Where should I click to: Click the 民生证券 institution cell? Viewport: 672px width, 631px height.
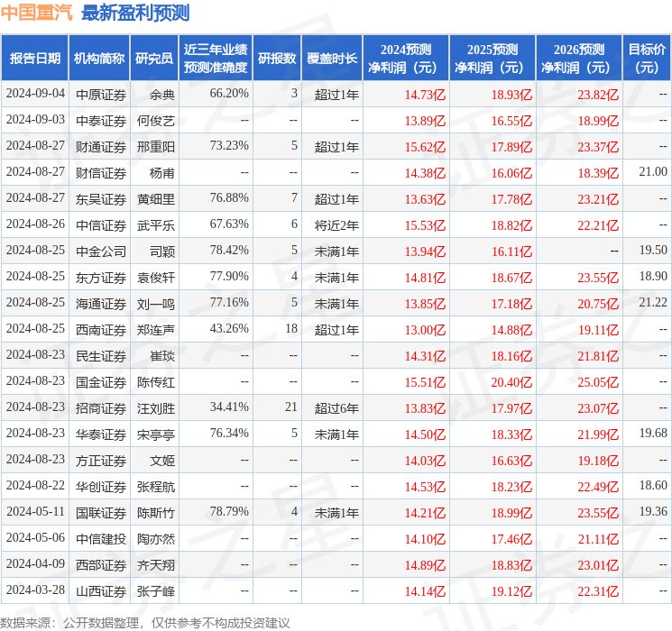coord(101,356)
